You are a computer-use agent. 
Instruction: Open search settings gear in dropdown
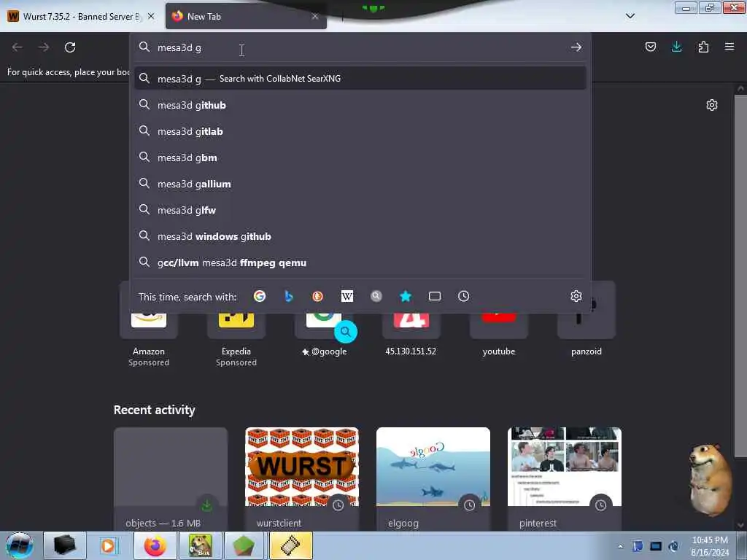point(576,296)
